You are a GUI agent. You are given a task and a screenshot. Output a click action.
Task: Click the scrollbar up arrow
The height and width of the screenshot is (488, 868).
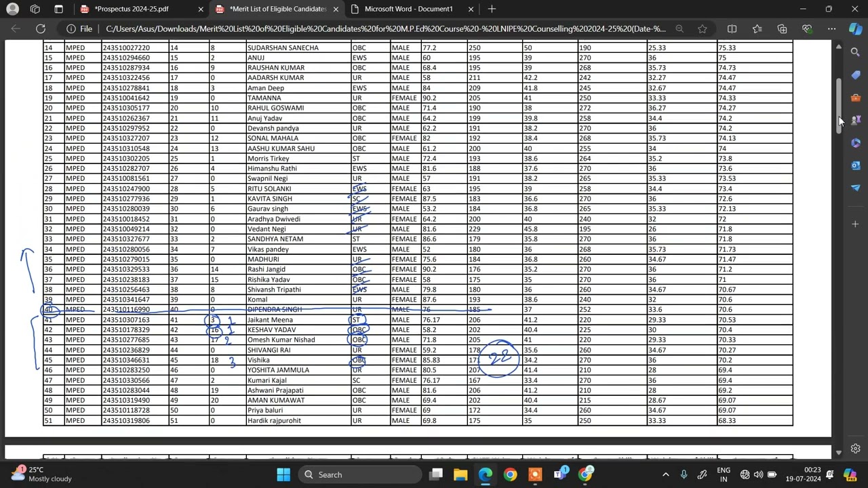(x=839, y=48)
